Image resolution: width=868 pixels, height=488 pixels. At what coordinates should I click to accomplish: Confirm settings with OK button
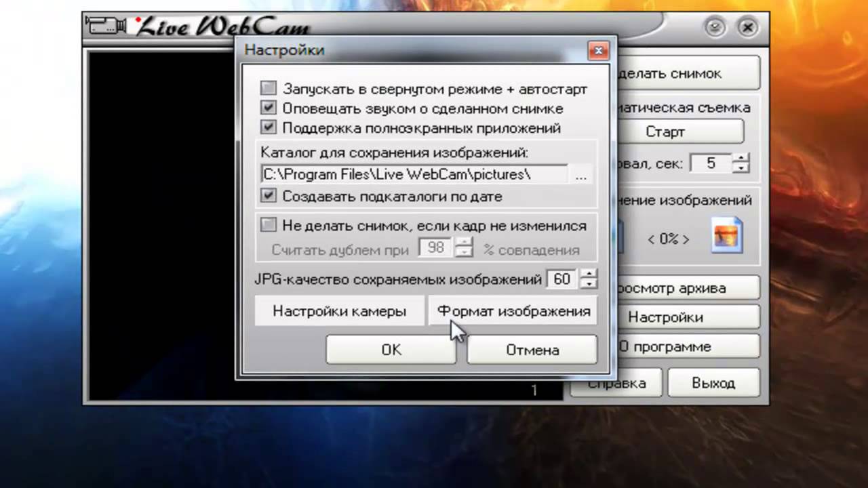pyautogui.click(x=391, y=350)
